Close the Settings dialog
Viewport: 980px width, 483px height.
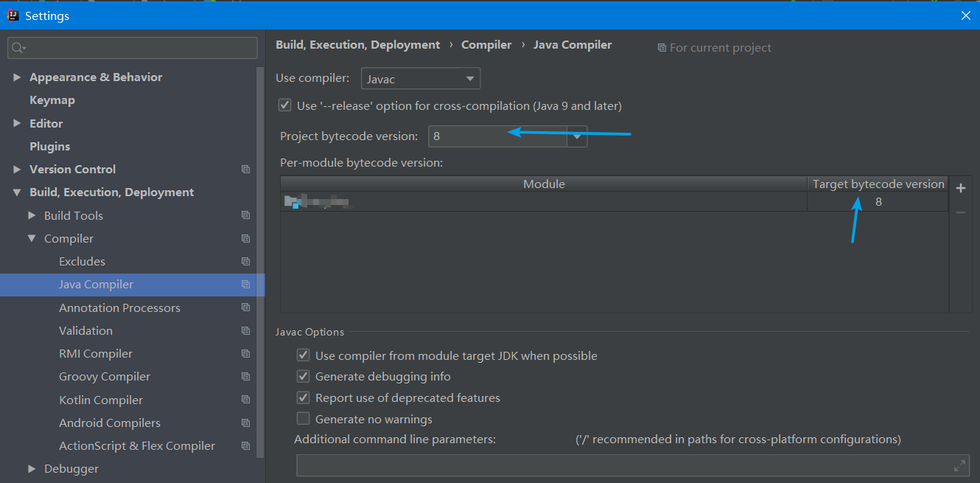(x=966, y=15)
